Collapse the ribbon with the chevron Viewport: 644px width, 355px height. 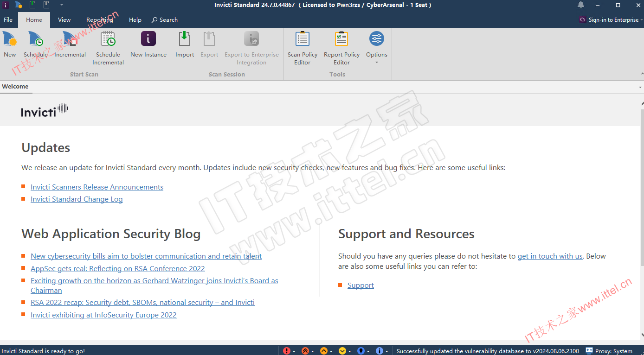(x=641, y=74)
